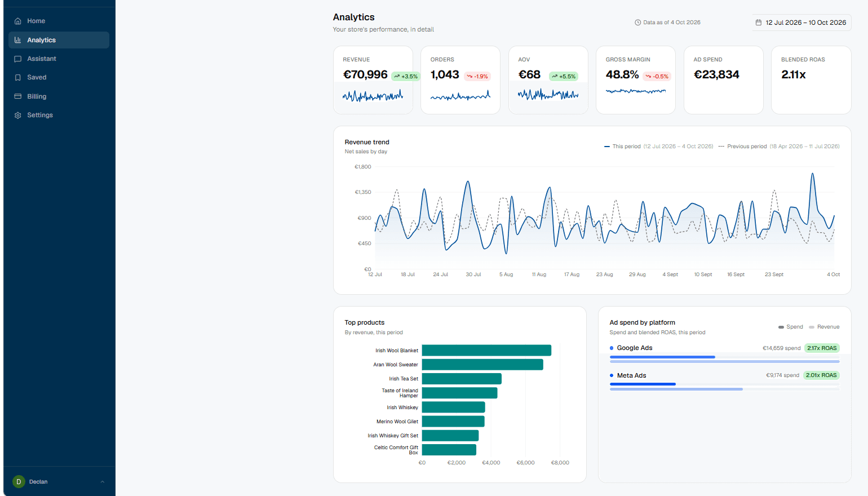Click the Orders card sparkline
Image resolution: width=868 pixels, height=496 pixels.
click(460, 96)
